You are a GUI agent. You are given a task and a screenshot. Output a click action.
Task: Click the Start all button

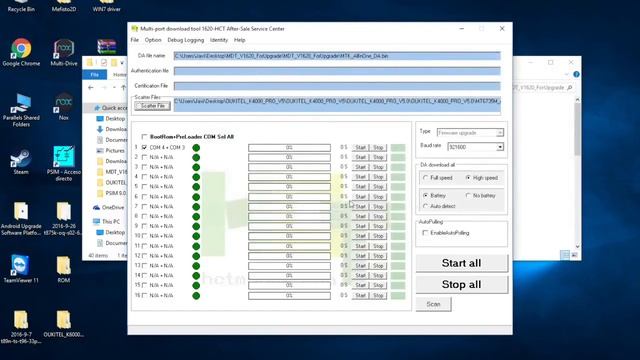click(x=462, y=263)
